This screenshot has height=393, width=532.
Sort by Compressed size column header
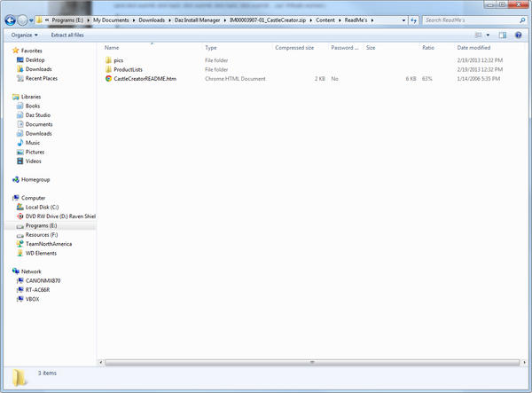[x=294, y=48]
